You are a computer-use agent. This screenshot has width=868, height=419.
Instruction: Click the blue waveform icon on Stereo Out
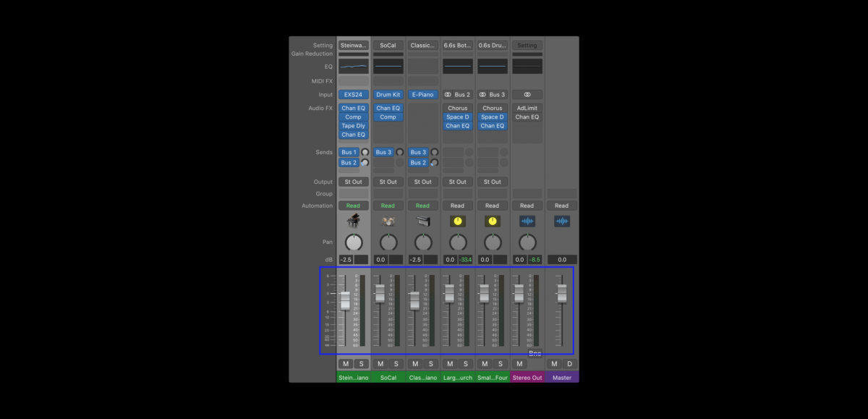click(x=527, y=221)
